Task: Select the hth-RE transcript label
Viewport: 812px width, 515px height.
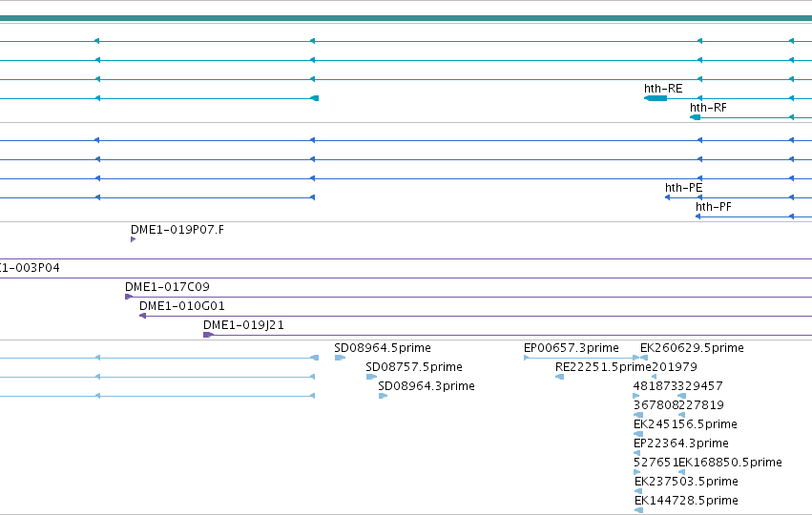Action: point(663,89)
